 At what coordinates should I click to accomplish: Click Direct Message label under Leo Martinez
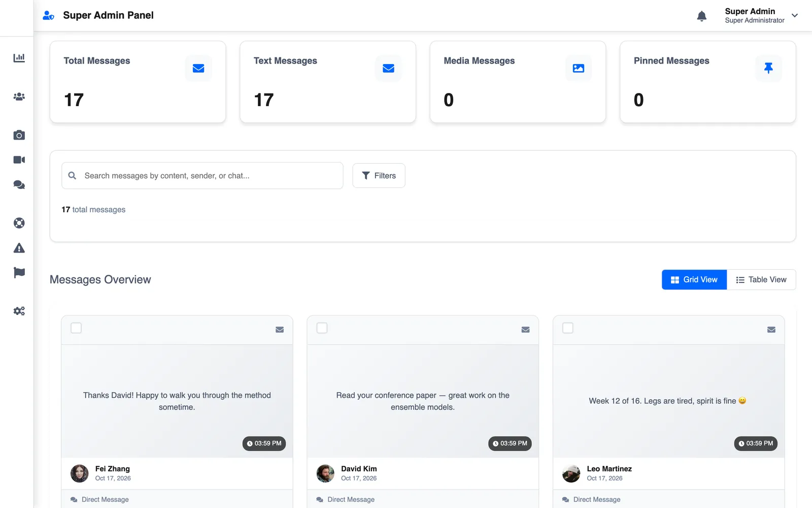coord(597,500)
